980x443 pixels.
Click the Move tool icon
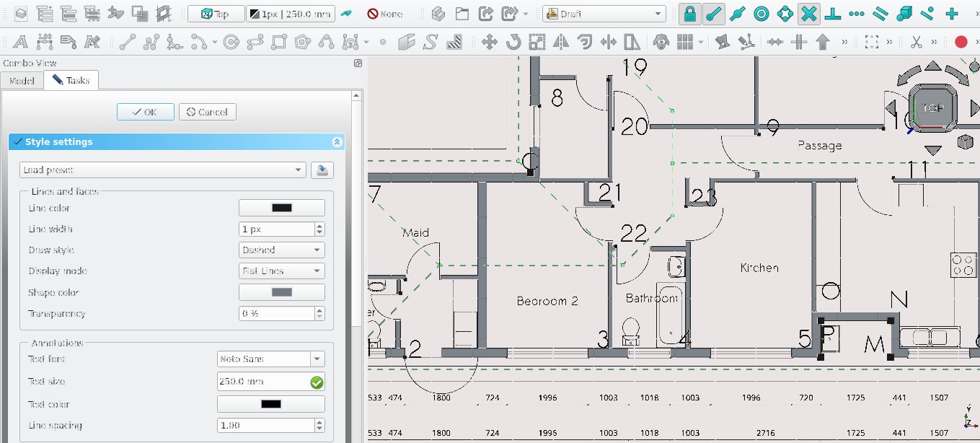[x=490, y=43]
